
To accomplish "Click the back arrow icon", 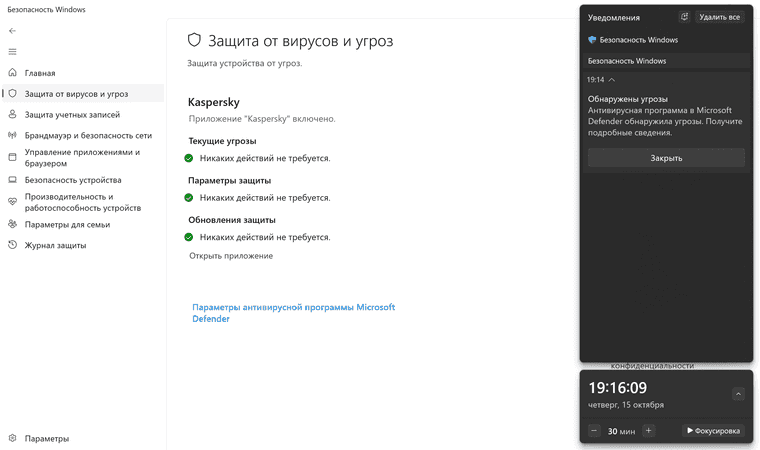I will coord(13,31).
